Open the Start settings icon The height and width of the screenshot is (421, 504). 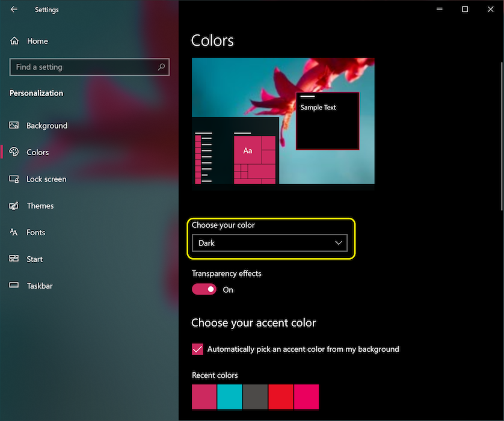click(14, 259)
